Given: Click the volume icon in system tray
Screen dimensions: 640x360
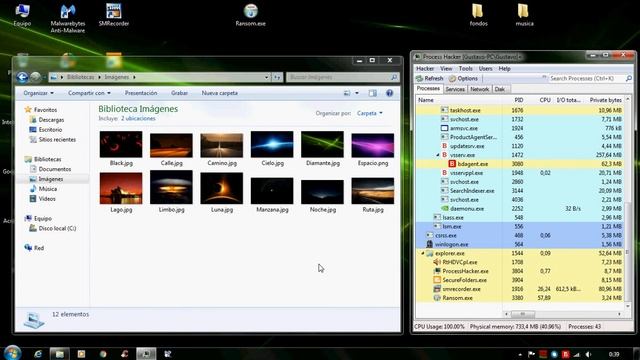Looking at the screenshot, I should (588, 354).
